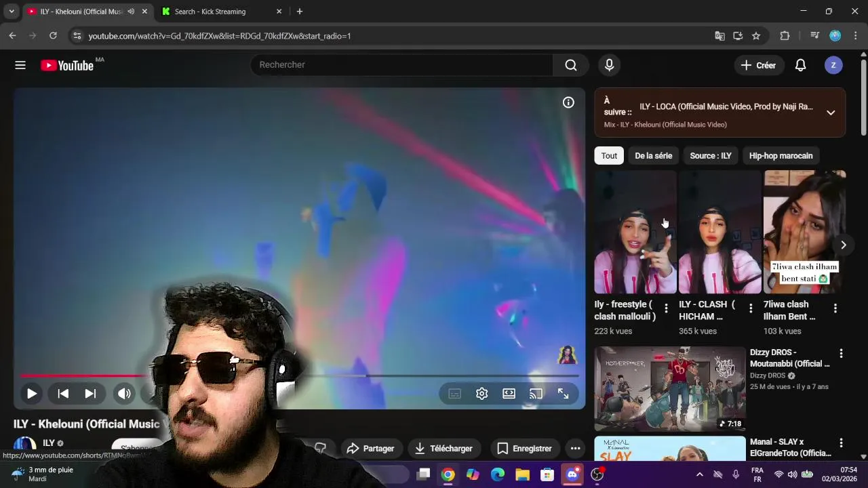Open the translate page icon
This screenshot has width=868, height=488.
[x=719, y=36]
